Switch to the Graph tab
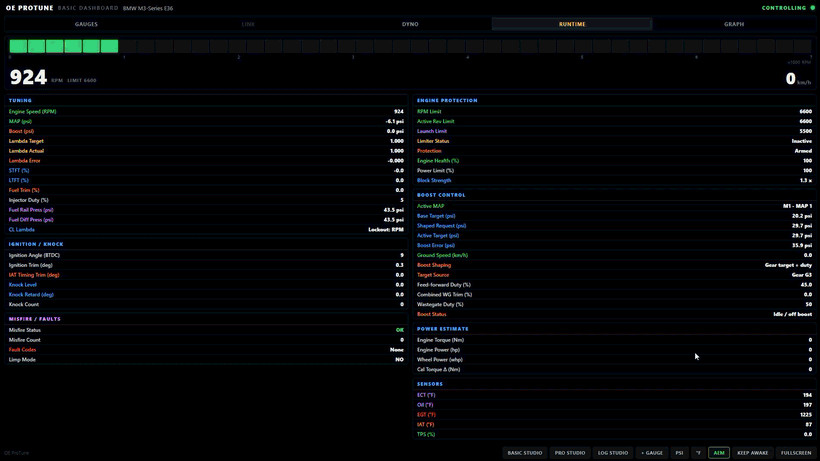Screen dimensions: 820x461 [734, 24]
